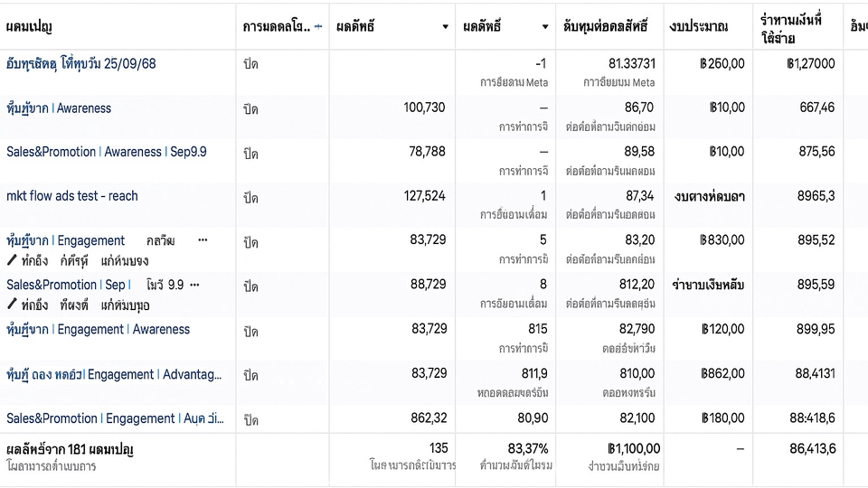Click the blue sort icon in delivery column header
Viewport: 868px width, 488px height.
[x=318, y=26]
